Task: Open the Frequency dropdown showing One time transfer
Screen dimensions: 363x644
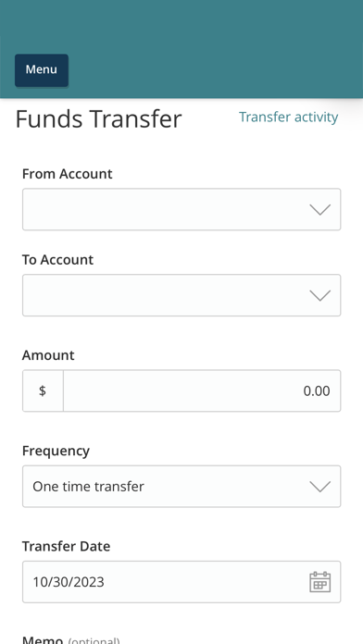Action: (x=181, y=487)
